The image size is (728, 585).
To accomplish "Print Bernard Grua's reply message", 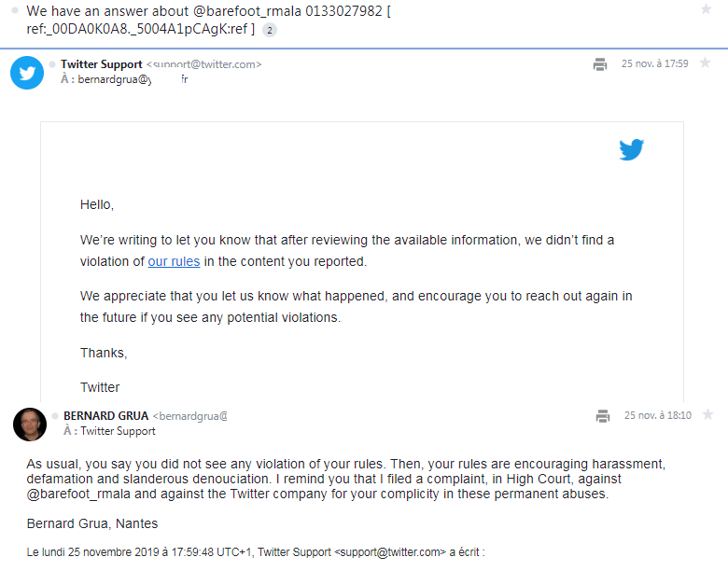I will [603, 415].
